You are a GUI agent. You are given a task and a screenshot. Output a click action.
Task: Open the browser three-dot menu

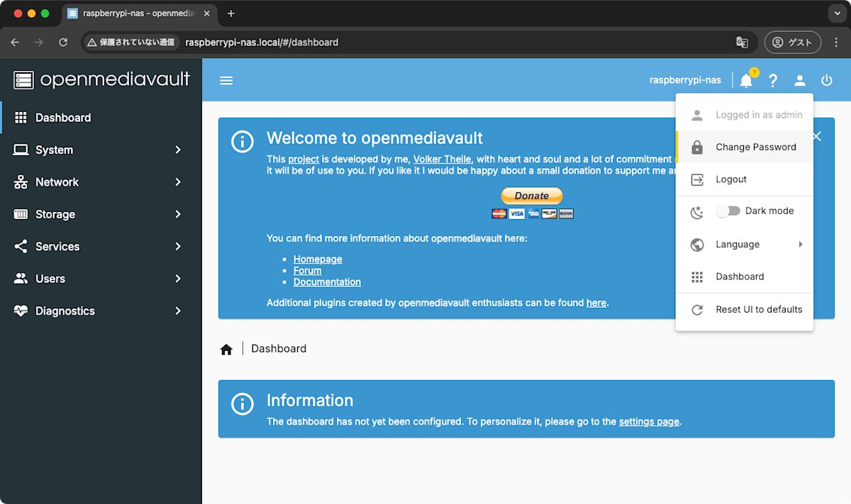[x=836, y=43]
